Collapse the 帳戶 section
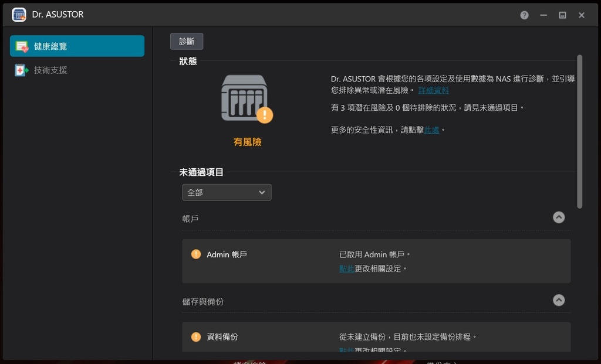Image resolution: width=601 pixels, height=364 pixels. click(x=559, y=217)
